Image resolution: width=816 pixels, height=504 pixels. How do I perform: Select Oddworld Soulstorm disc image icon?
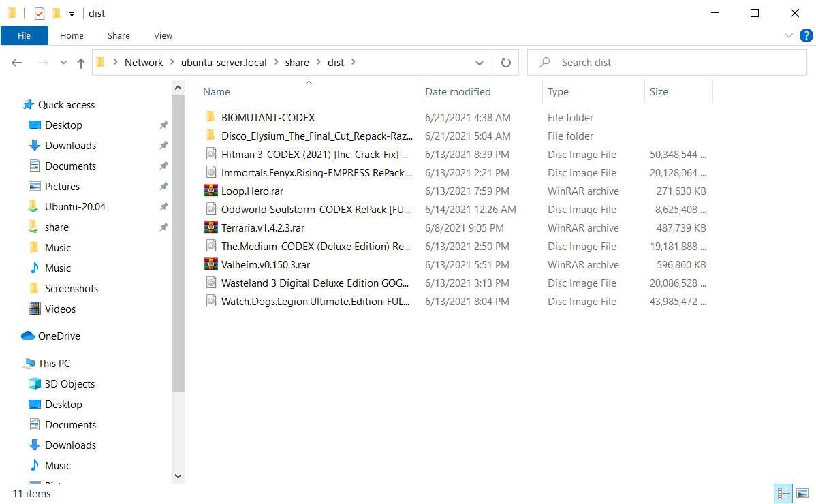point(210,209)
